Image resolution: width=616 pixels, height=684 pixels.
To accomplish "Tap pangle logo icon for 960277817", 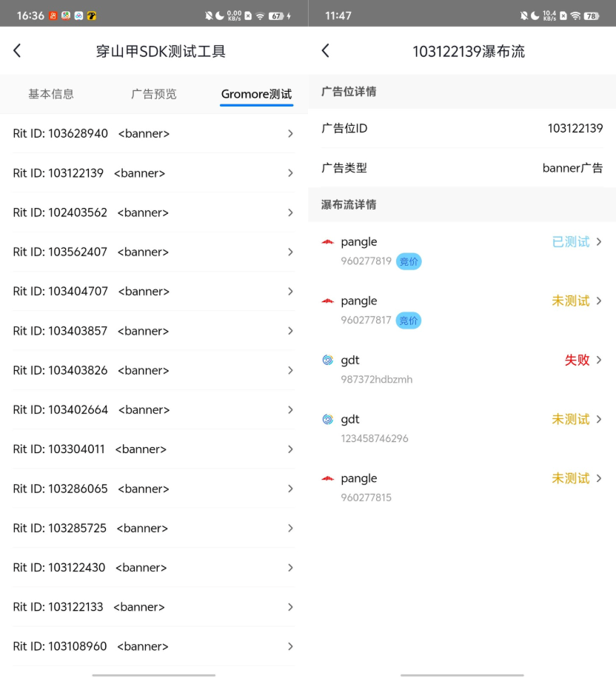I will [x=328, y=301].
